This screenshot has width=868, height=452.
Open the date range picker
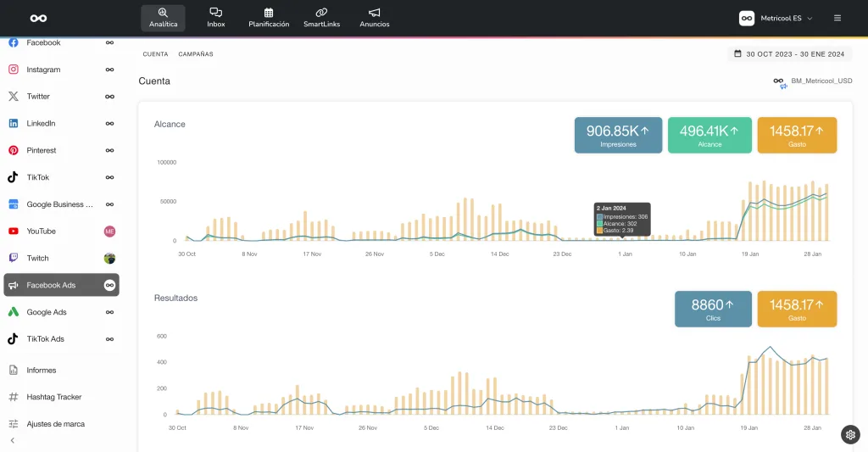pos(789,54)
